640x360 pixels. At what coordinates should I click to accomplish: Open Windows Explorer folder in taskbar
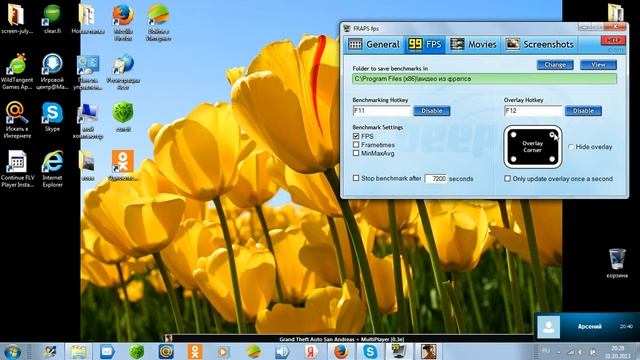79,352
